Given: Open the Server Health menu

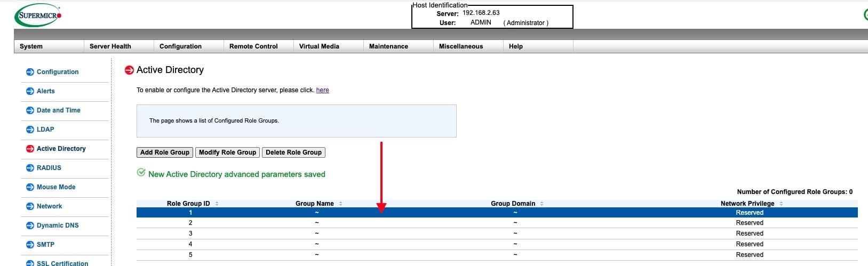Looking at the screenshot, I should pos(110,46).
